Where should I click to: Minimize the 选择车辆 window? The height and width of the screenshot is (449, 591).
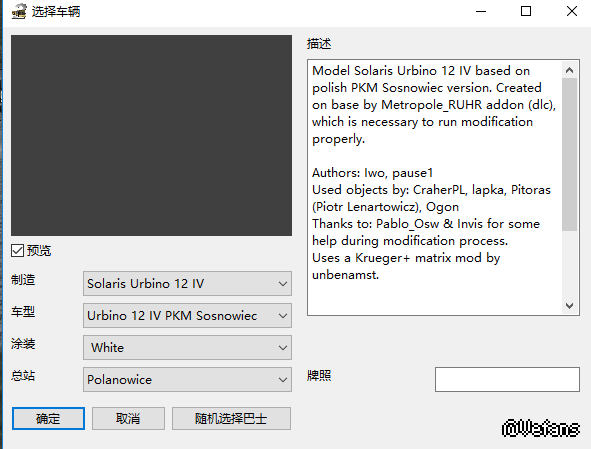(x=481, y=12)
